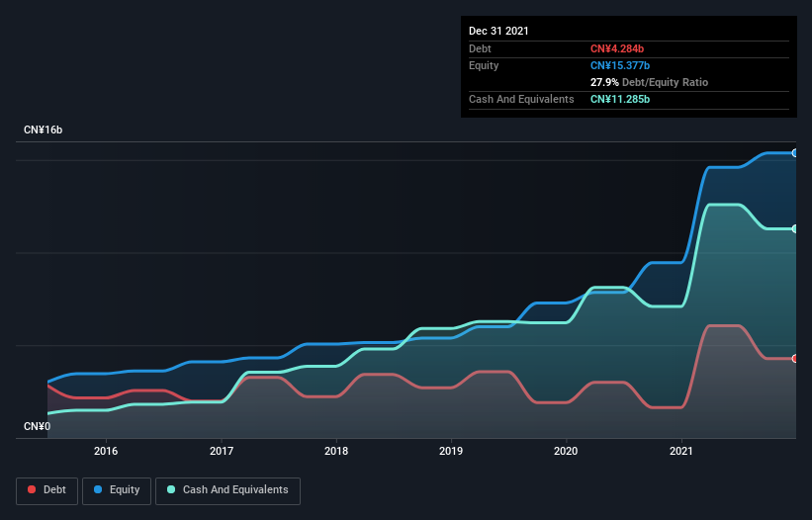This screenshot has width=812, height=520.
Task: Click the red Debt legend dot
Action: click(32, 489)
